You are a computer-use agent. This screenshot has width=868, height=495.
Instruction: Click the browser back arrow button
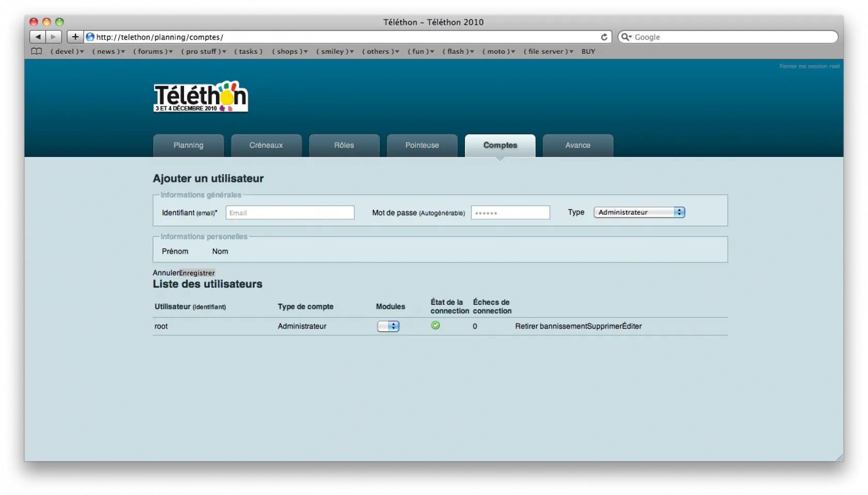pyautogui.click(x=38, y=37)
